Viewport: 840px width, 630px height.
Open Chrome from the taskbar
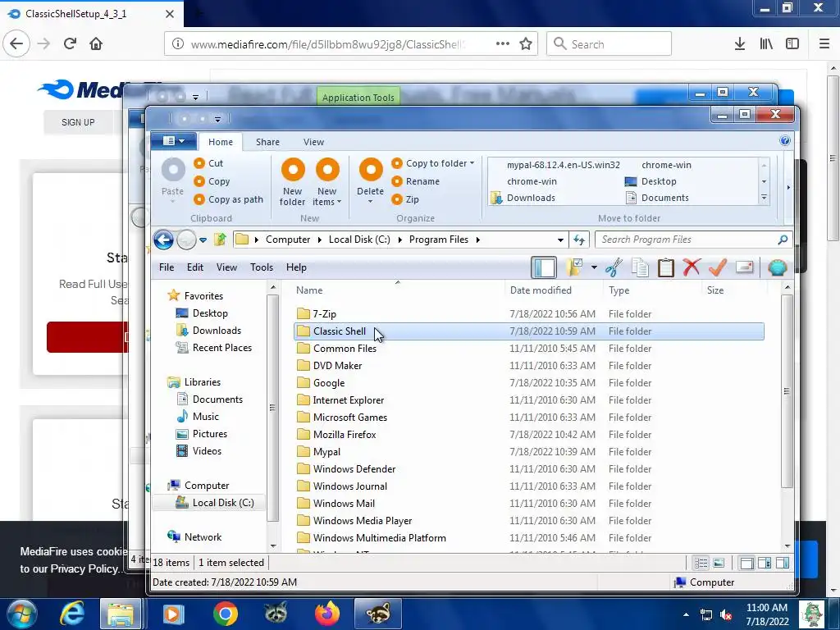coord(225,614)
